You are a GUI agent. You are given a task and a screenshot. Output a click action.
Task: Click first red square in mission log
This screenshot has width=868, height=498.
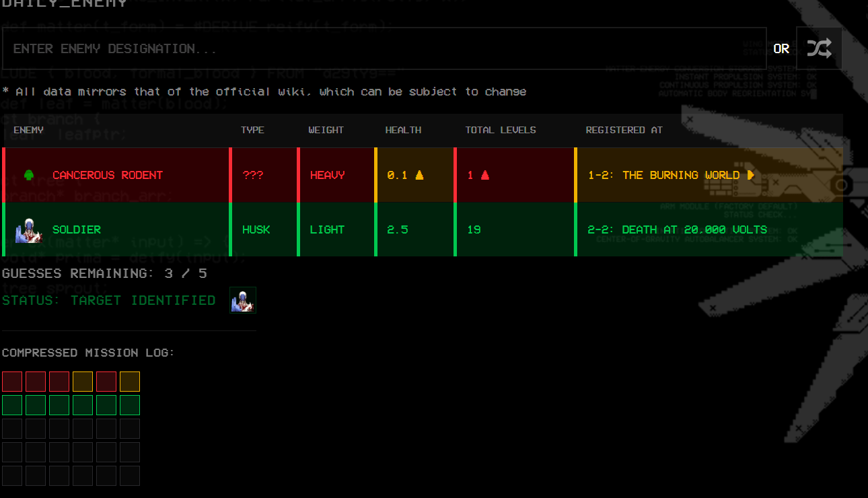(12, 382)
